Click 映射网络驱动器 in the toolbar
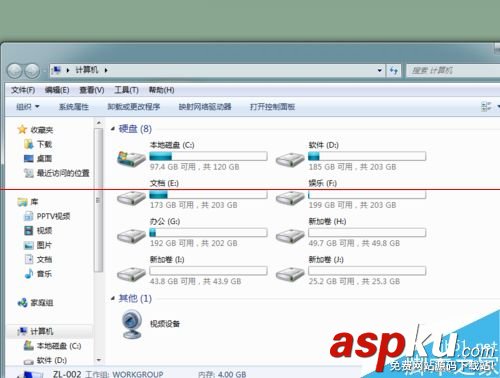 [205, 107]
